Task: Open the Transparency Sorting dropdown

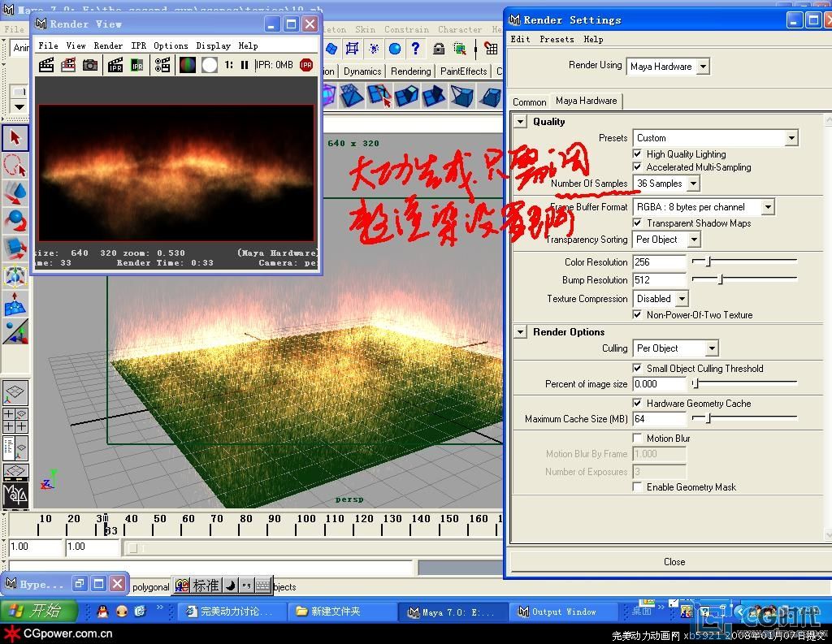Action: coord(666,240)
